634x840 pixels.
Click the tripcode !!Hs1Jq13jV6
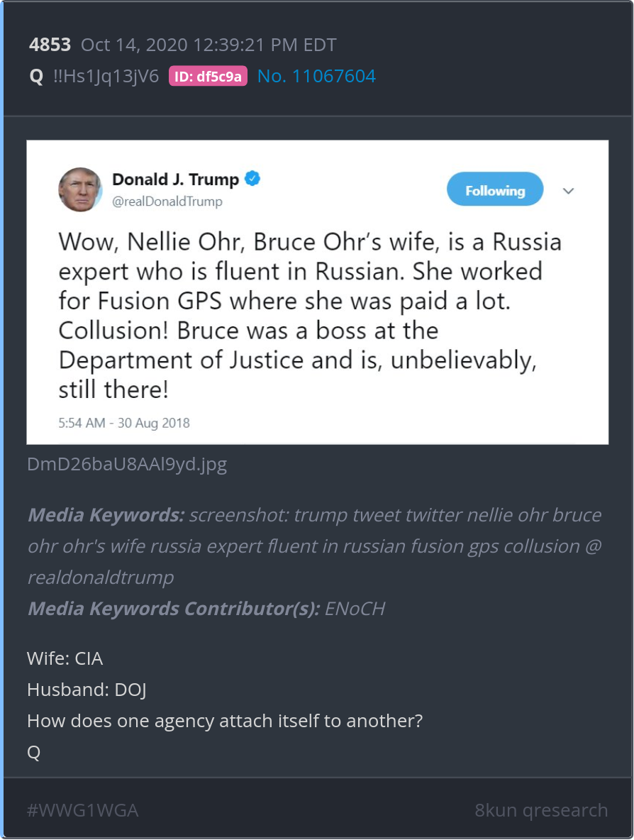(x=106, y=77)
